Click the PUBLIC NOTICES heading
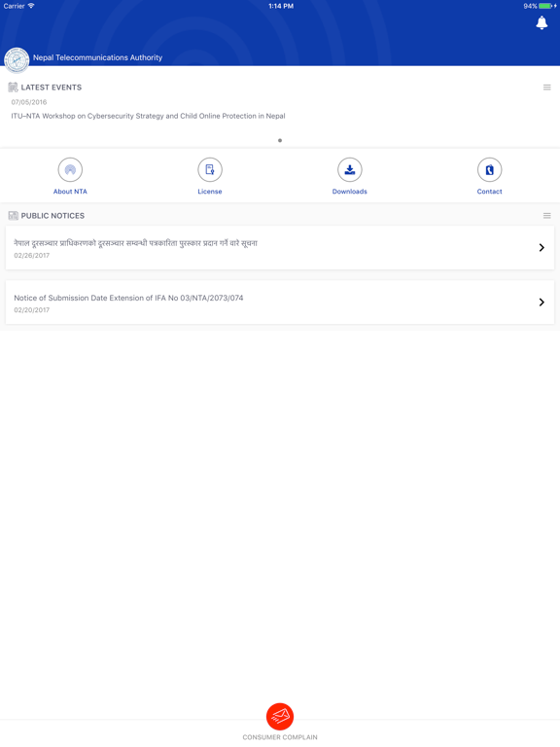The image size is (560, 747). tap(52, 216)
